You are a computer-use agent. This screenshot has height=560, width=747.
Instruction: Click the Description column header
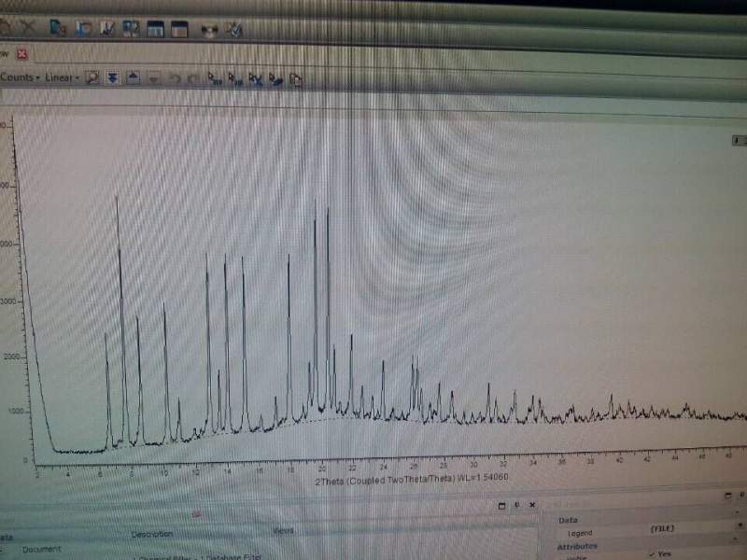coord(152,534)
